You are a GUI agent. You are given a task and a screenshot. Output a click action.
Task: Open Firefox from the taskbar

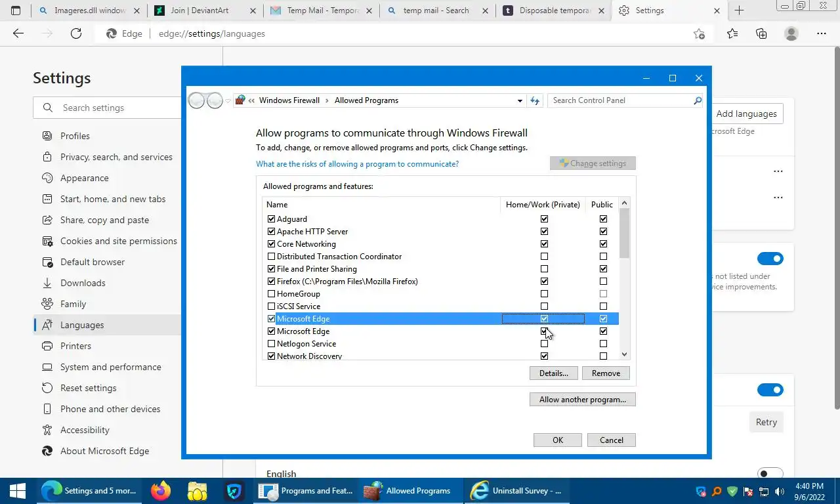[x=161, y=490]
